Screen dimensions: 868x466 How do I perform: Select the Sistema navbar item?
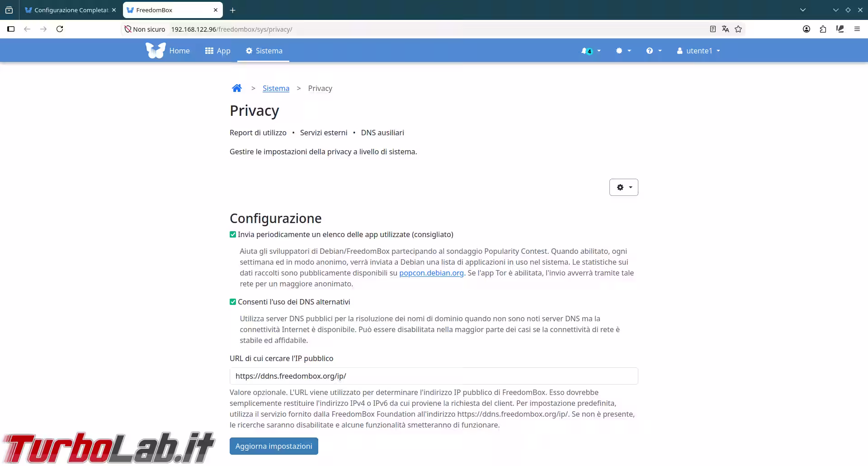(x=264, y=51)
